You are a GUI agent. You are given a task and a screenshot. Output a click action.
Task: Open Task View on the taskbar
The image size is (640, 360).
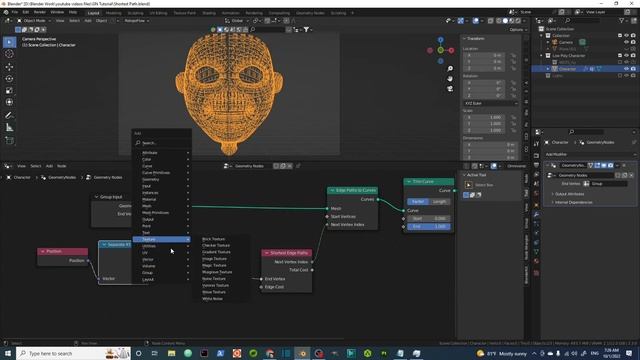coord(155,353)
